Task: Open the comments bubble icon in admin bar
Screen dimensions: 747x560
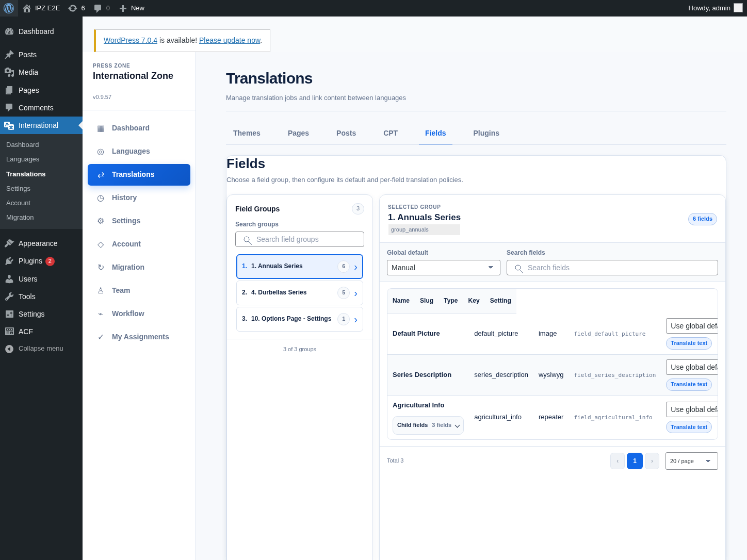Action: pos(98,8)
